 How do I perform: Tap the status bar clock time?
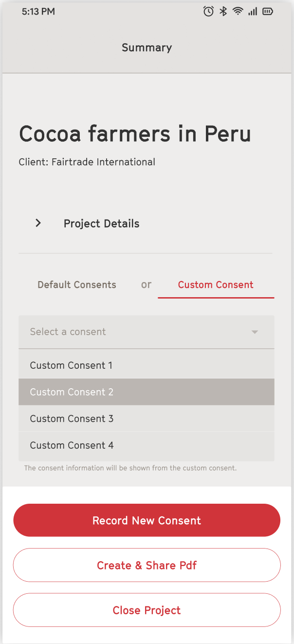point(38,12)
